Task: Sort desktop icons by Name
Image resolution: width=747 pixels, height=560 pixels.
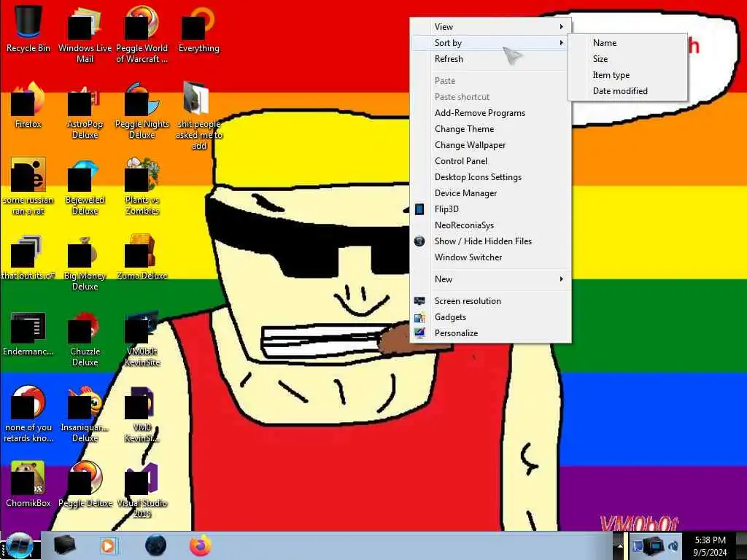Action: tap(628, 43)
